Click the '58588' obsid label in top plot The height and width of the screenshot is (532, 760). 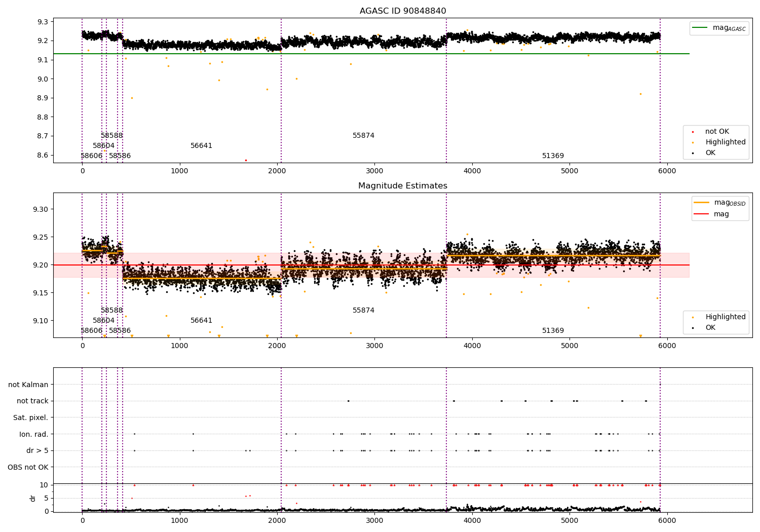pyautogui.click(x=112, y=136)
